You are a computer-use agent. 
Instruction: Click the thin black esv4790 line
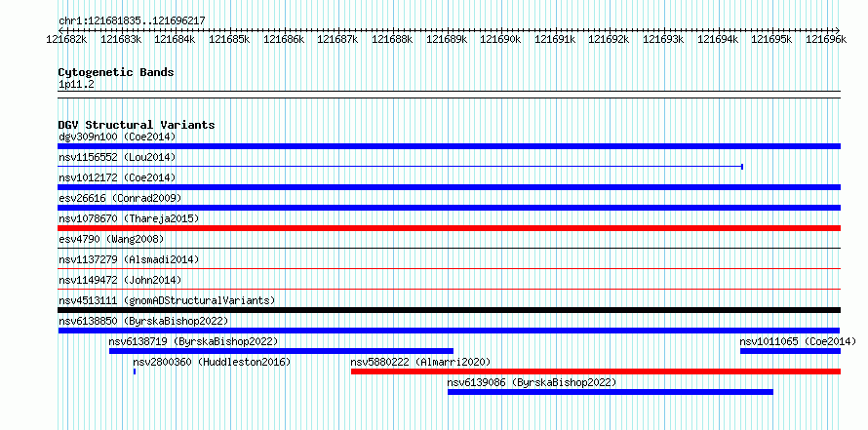coord(449,248)
